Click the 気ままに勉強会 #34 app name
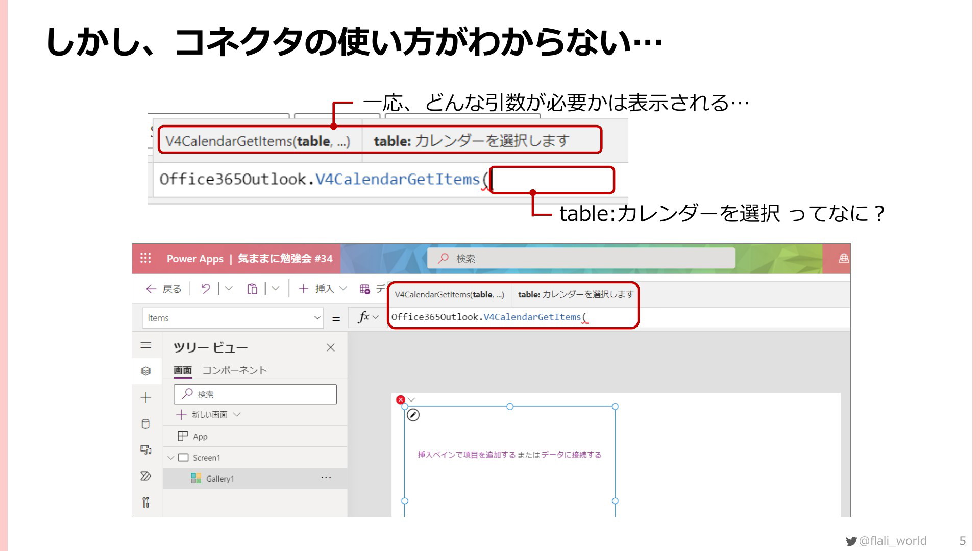980x551 pixels. click(285, 258)
